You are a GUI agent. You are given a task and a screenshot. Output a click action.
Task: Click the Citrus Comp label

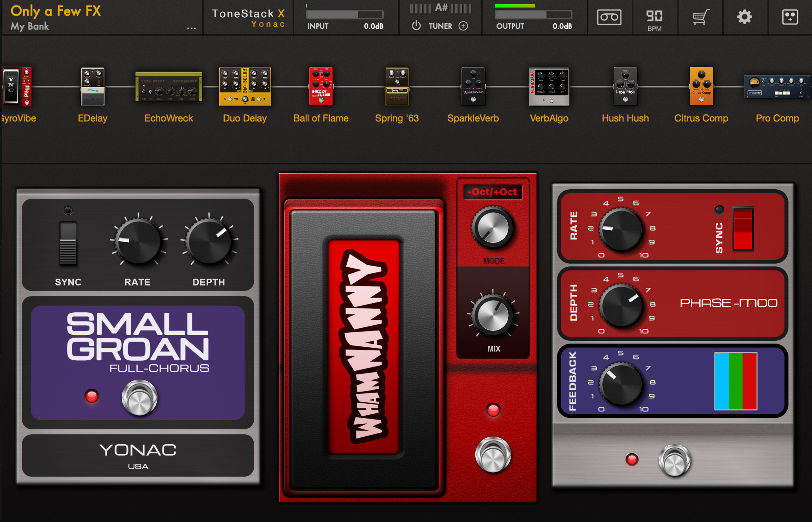(x=701, y=118)
